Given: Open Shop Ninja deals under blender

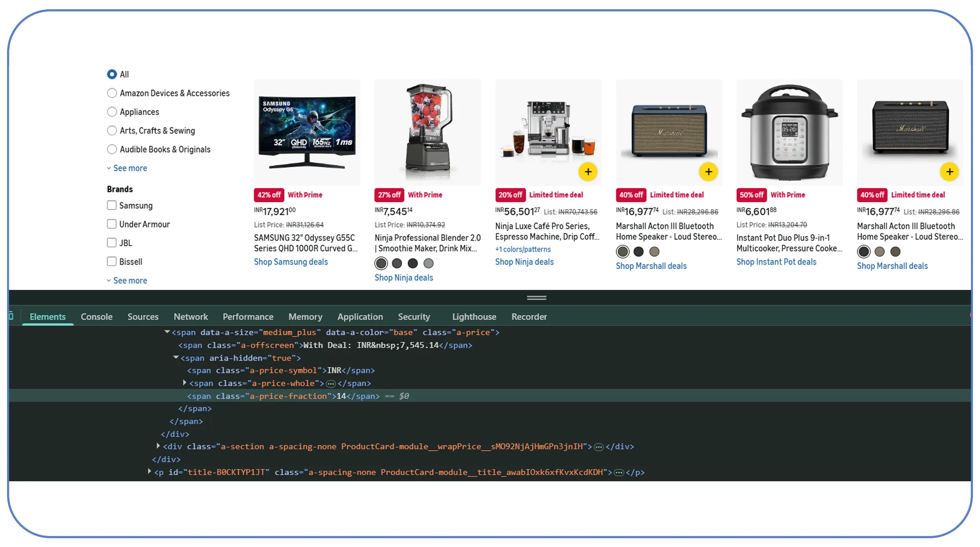Looking at the screenshot, I should (x=404, y=278).
